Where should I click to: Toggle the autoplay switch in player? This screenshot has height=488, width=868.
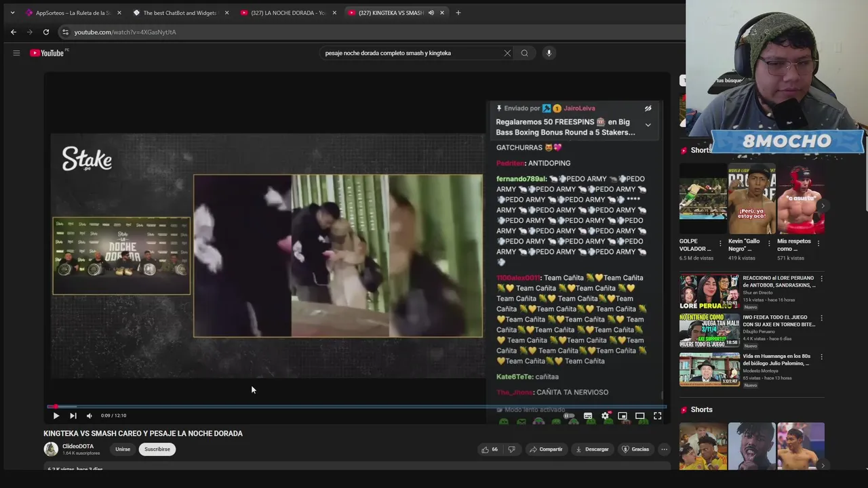[x=570, y=415]
